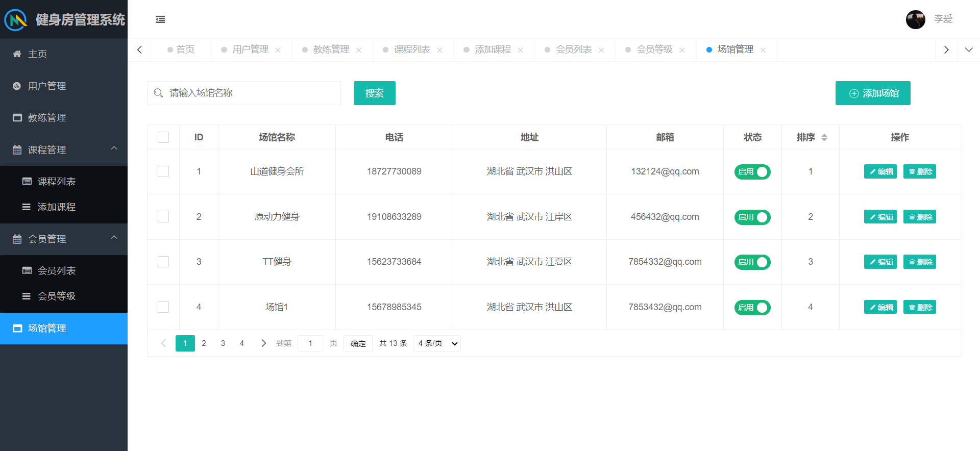Viewport: 980px width, 451px height.
Task: Open the 李爱 user avatar
Action: (915, 19)
